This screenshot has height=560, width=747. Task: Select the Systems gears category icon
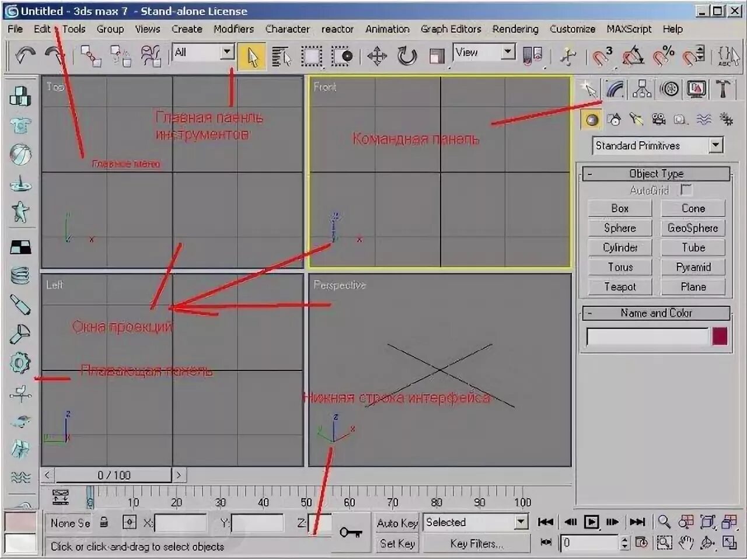tap(727, 120)
